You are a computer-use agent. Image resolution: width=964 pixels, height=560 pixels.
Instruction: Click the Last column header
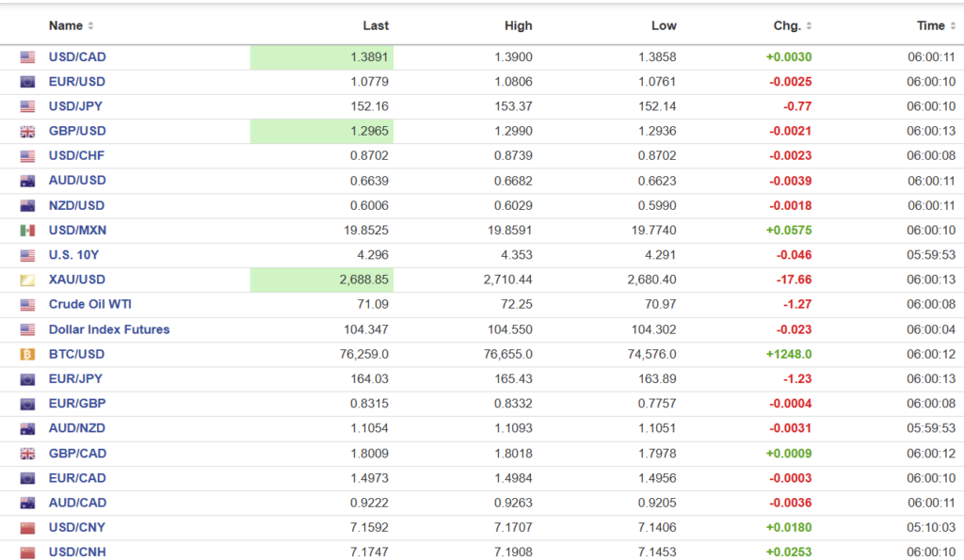click(x=376, y=26)
